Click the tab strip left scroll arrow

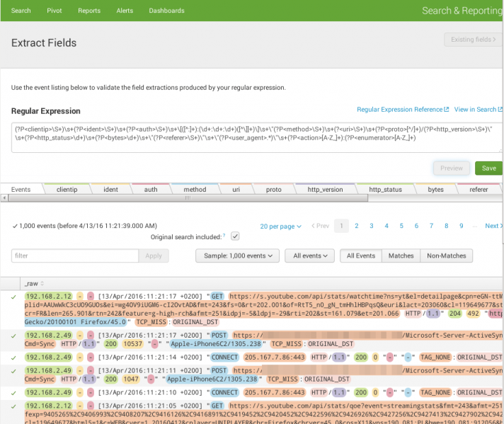[4, 198]
